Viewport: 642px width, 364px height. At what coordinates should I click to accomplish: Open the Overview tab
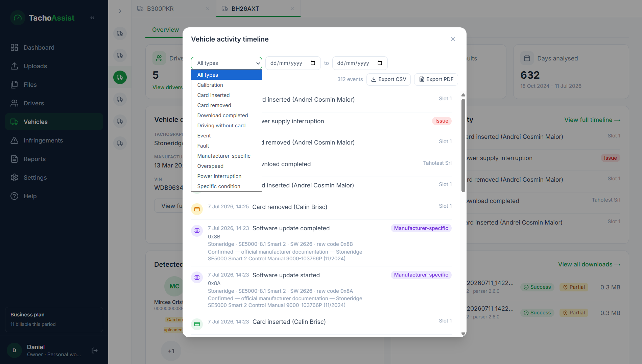(x=165, y=30)
